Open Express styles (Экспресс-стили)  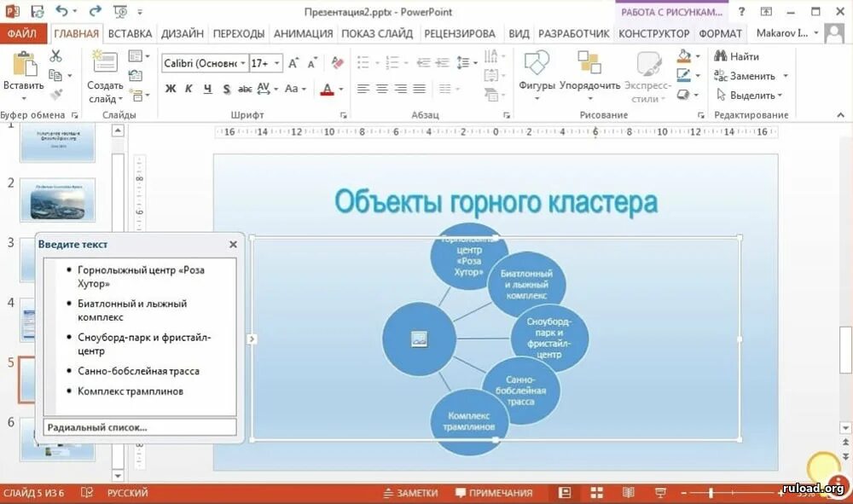point(648,76)
